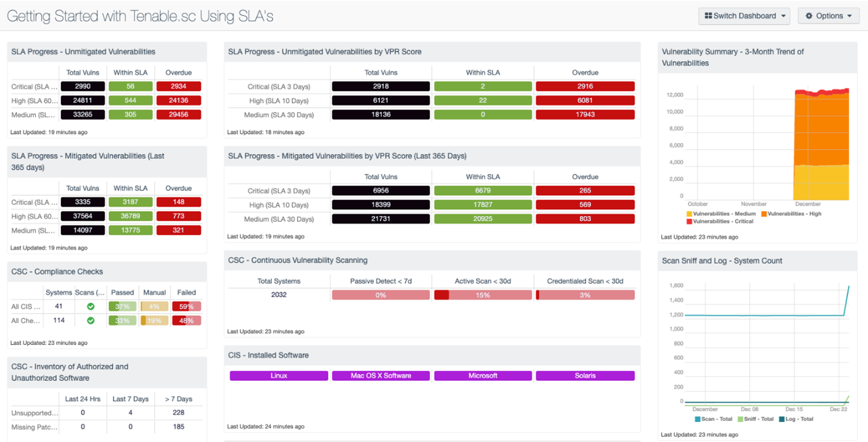The height and width of the screenshot is (442, 868).
Task: Expand the Options dropdown caret
Action: pos(849,16)
